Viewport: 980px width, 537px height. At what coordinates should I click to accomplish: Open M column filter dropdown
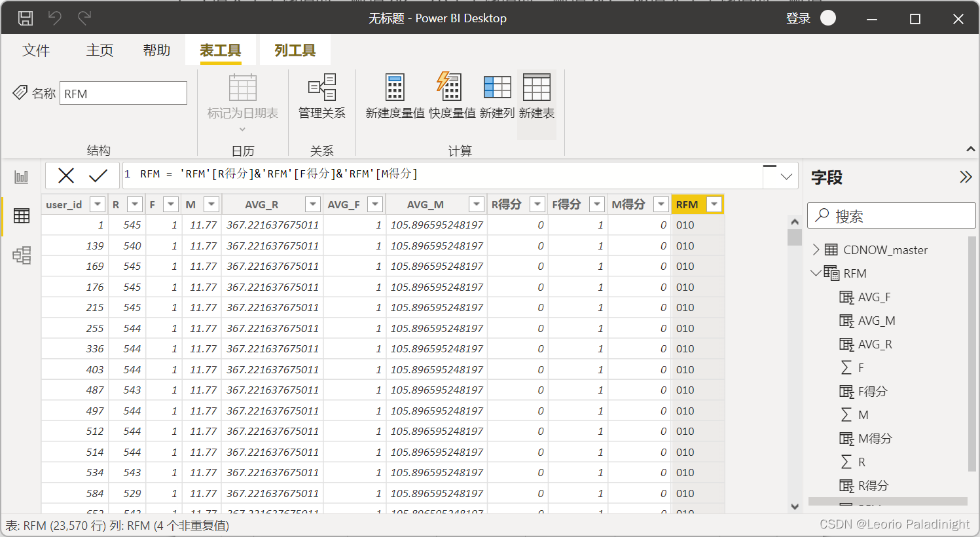click(211, 204)
